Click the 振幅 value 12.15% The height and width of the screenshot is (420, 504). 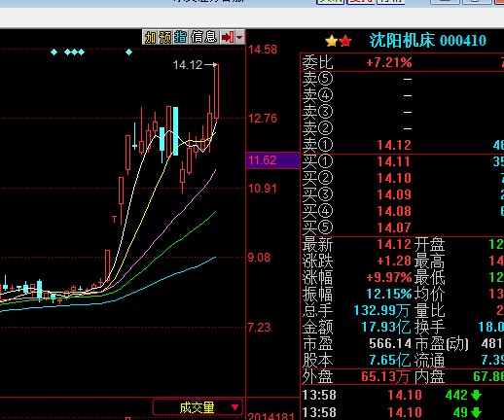point(389,294)
